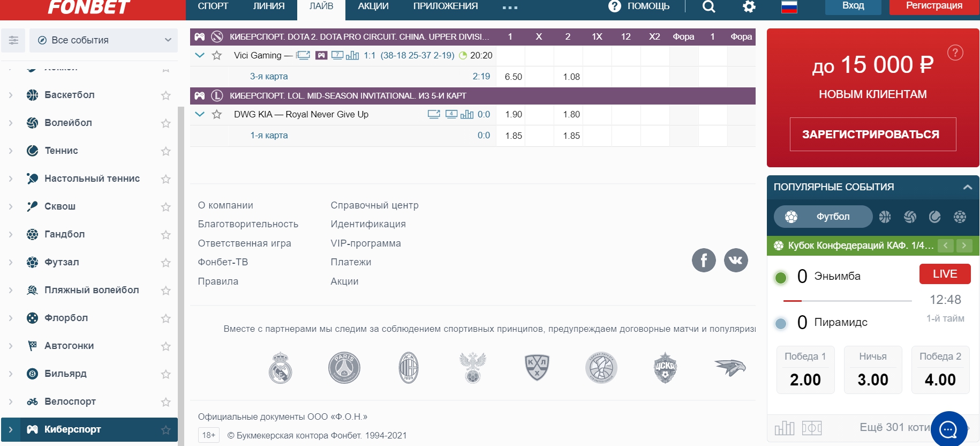
Task: Open the live chat bubble
Action: [x=948, y=429]
